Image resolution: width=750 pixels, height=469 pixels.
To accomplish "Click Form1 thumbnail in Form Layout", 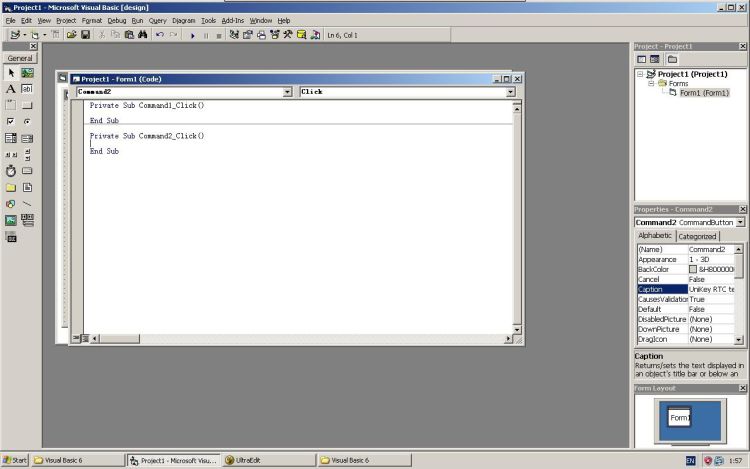I will 679,417.
